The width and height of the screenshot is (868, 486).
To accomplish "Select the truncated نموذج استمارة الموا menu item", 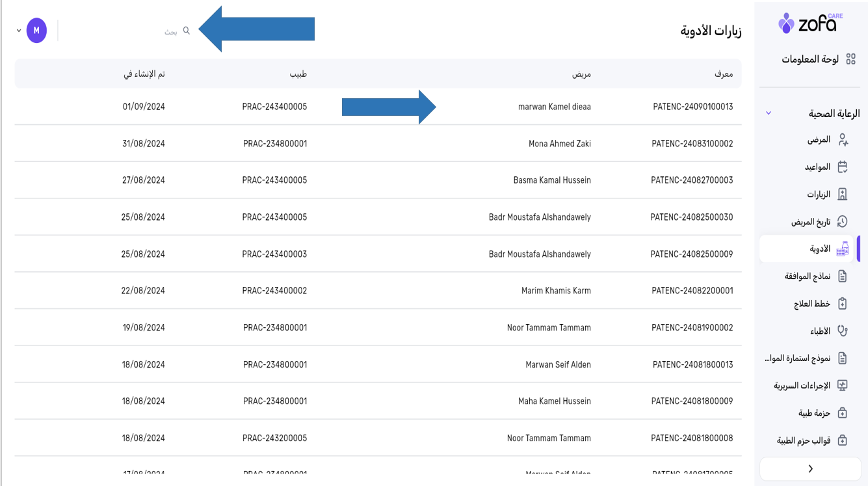I will pyautogui.click(x=798, y=358).
